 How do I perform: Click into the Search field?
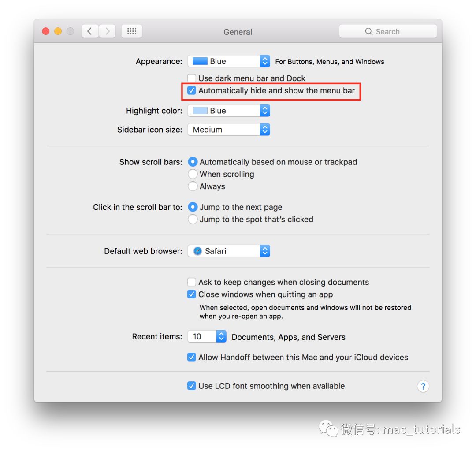point(388,31)
